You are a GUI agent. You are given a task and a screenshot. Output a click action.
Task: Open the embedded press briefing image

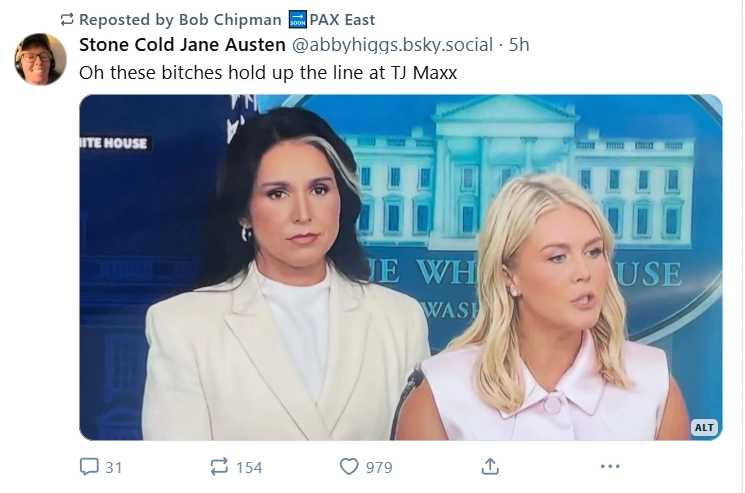pos(401,267)
